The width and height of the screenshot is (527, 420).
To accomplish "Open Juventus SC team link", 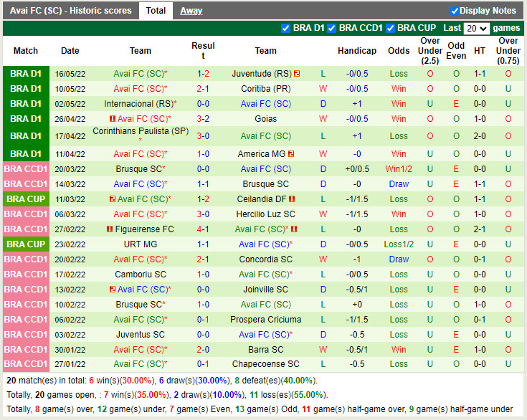I will point(141,335).
